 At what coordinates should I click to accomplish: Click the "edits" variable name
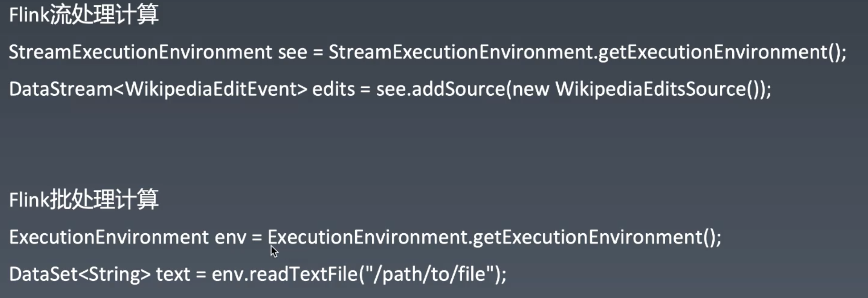333,89
